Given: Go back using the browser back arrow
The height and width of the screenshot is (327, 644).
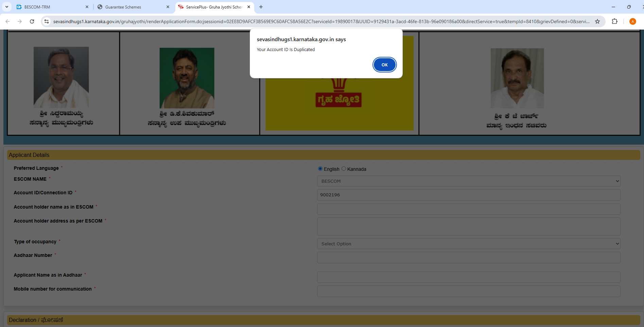Looking at the screenshot, I should (x=7, y=21).
